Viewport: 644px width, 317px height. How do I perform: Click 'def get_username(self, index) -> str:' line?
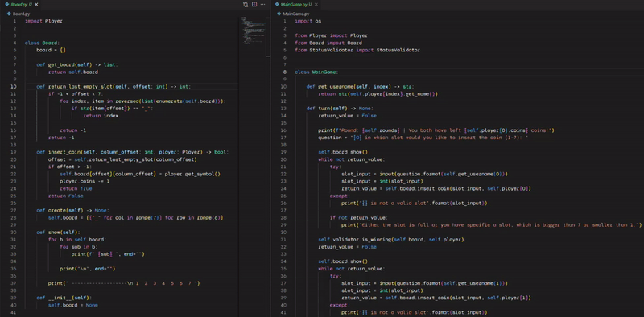click(360, 87)
